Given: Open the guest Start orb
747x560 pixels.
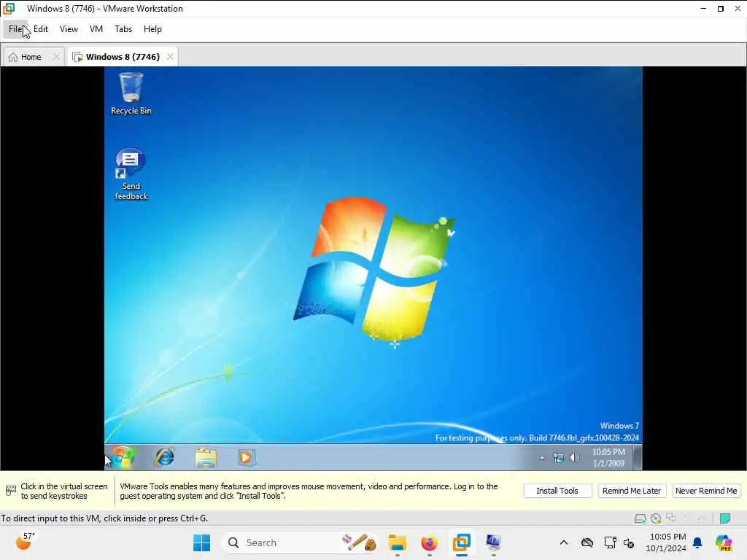Looking at the screenshot, I should click(123, 458).
